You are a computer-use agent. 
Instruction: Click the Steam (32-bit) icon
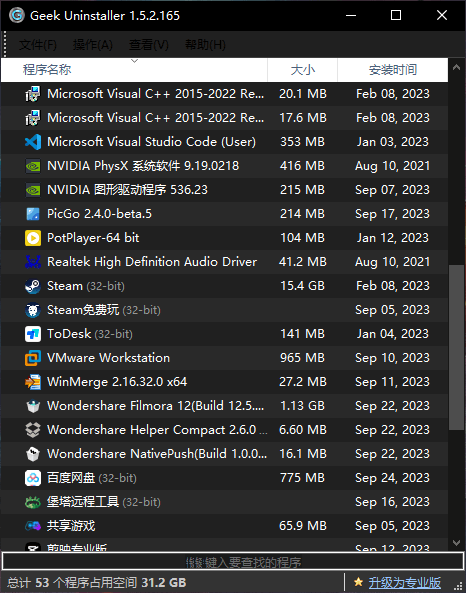click(33, 286)
